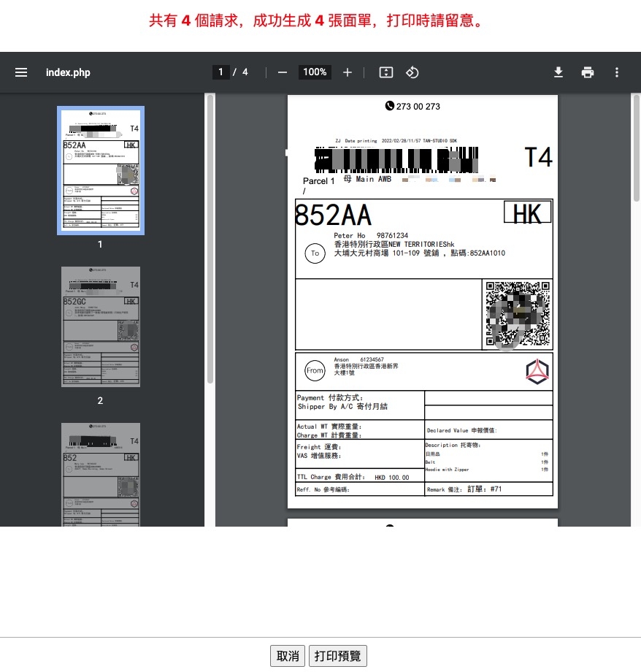
Task: Click the page number input field
Action: (x=221, y=72)
